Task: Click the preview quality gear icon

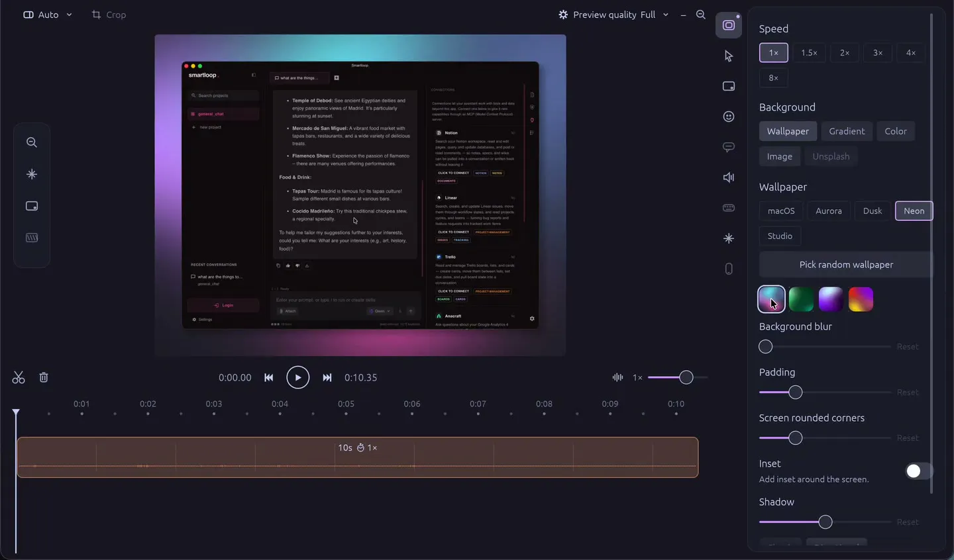Action: click(563, 15)
